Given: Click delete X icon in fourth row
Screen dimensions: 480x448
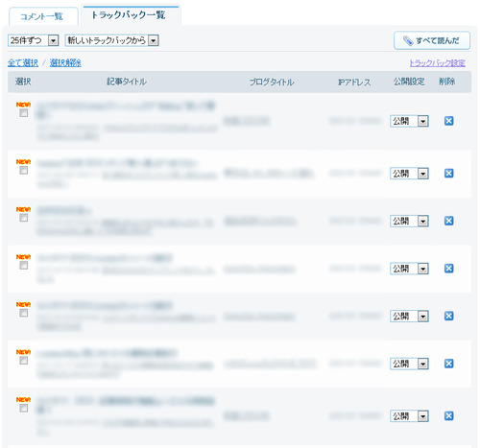Looking at the screenshot, I should click(448, 269).
